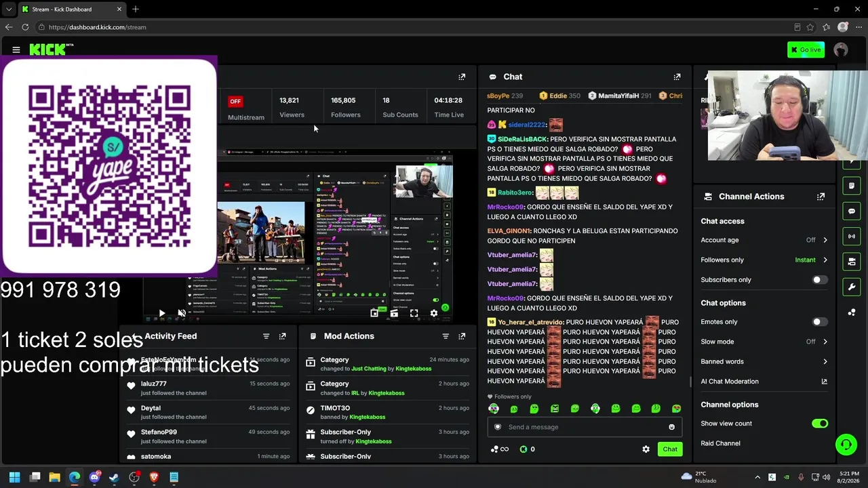868x488 pixels.
Task: Open stream preview settings gear
Action: click(434, 313)
